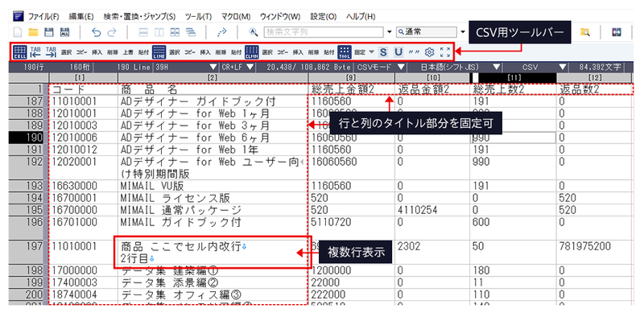This screenshot has height=317, width=644.
Task: Click the CLMN column mode icon
Action: tap(251, 52)
